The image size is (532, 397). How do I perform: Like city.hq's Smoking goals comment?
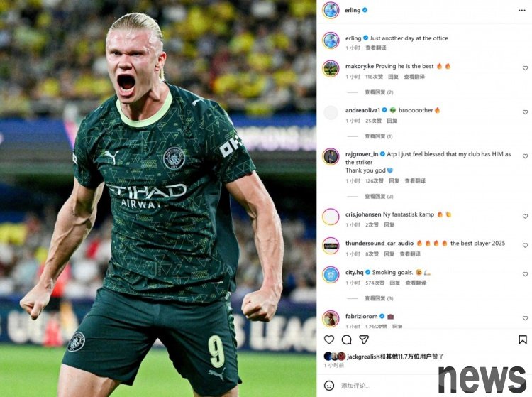pos(525,274)
